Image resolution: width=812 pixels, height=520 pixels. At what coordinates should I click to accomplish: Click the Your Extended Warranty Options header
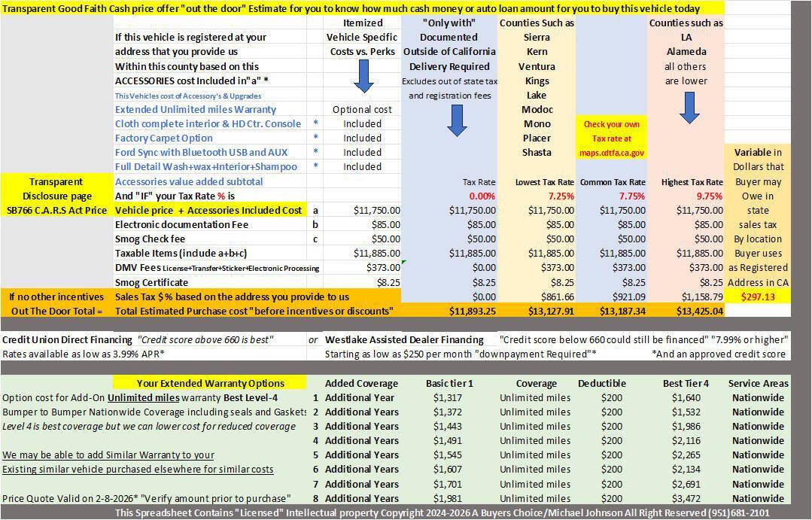click(210, 383)
